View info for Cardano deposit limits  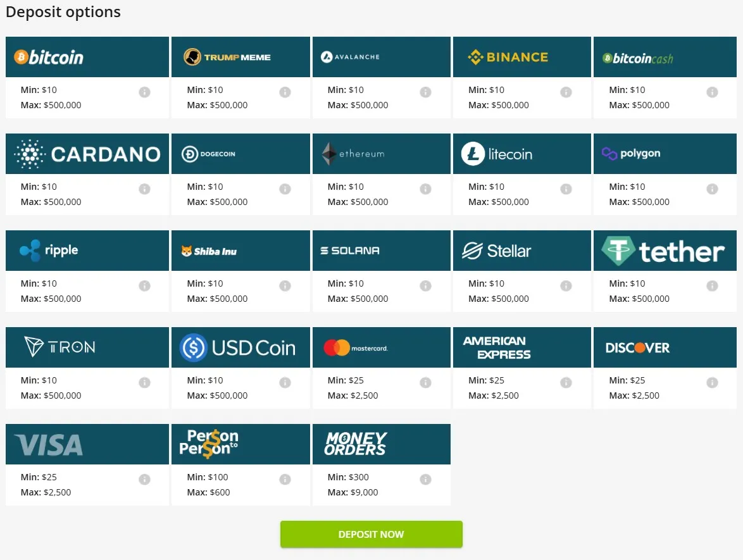[x=144, y=189]
